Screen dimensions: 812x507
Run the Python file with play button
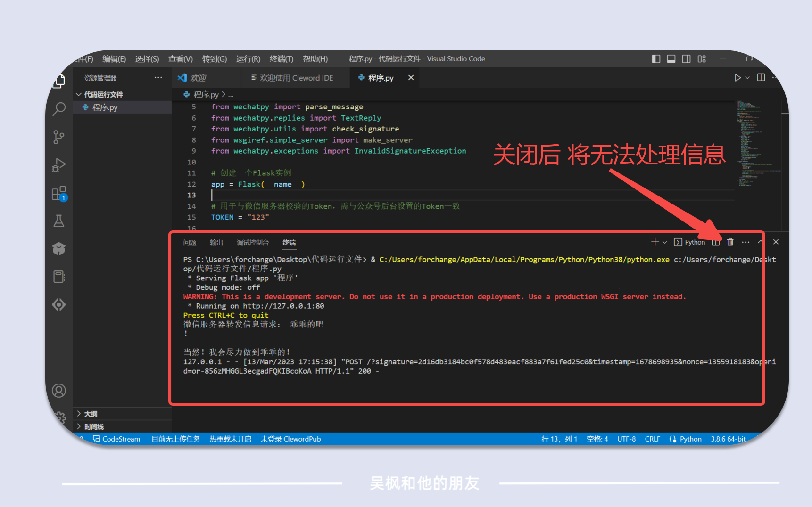click(737, 78)
